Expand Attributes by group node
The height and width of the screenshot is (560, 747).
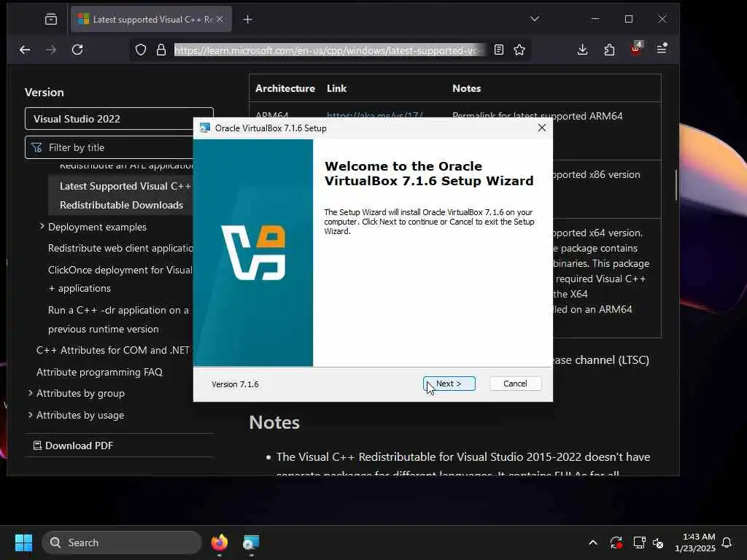pyautogui.click(x=31, y=393)
